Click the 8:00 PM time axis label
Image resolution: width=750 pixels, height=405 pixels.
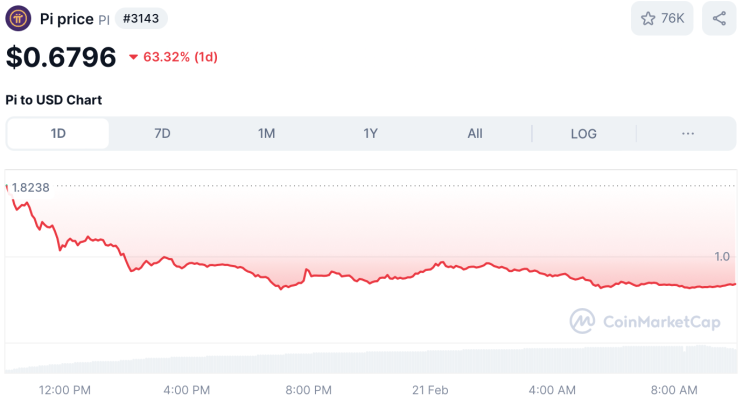point(308,389)
